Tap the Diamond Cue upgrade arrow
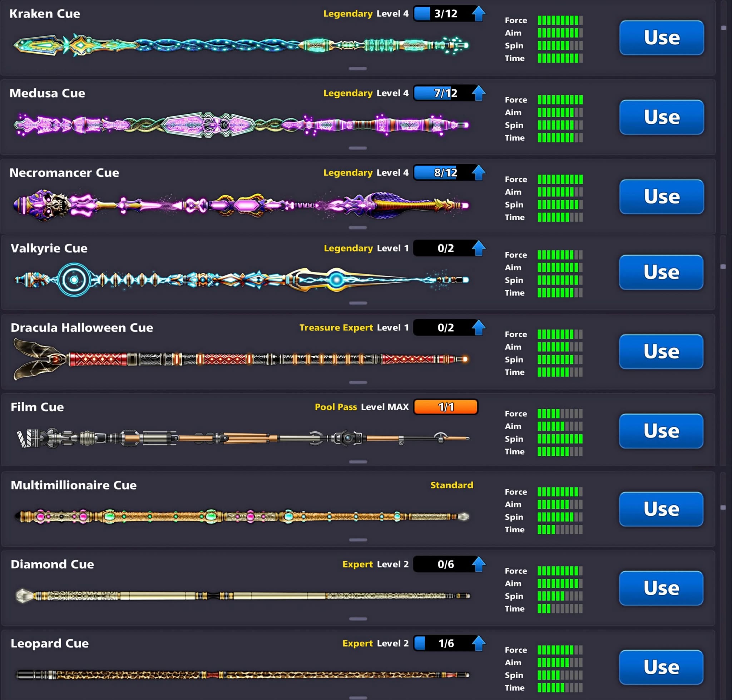The image size is (732, 700). (x=479, y=564)
